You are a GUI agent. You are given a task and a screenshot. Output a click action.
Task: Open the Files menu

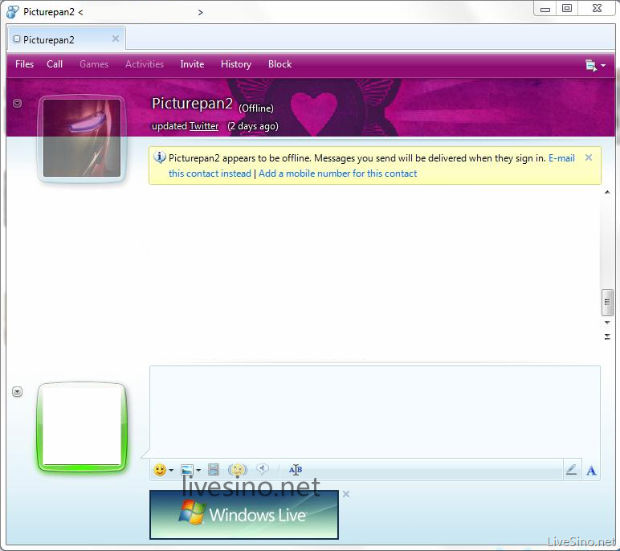[25, 64]
